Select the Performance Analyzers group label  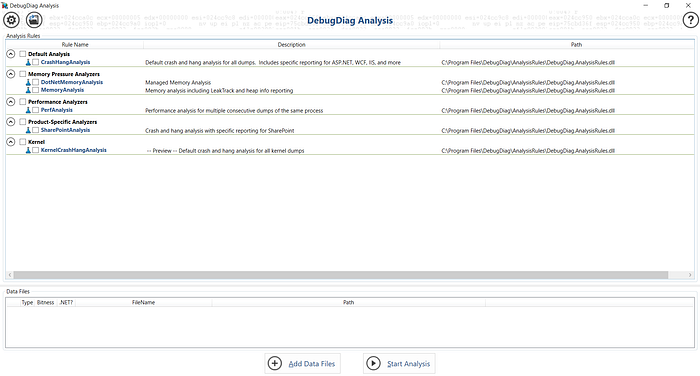pos(58,102)
